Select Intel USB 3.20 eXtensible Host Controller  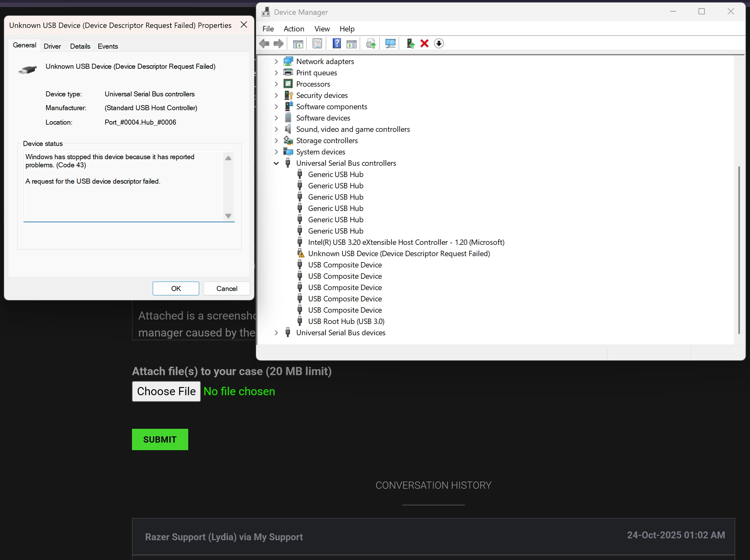pos(406,242)
